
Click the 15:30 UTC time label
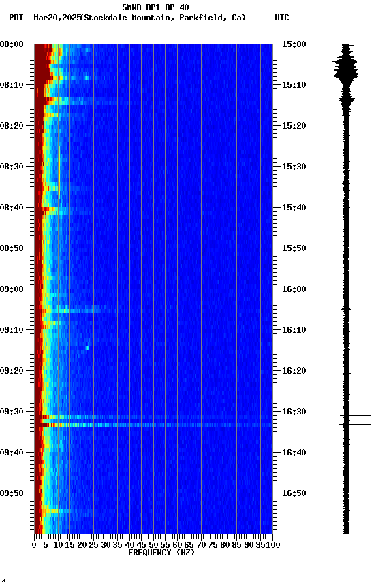click(294, 167)
